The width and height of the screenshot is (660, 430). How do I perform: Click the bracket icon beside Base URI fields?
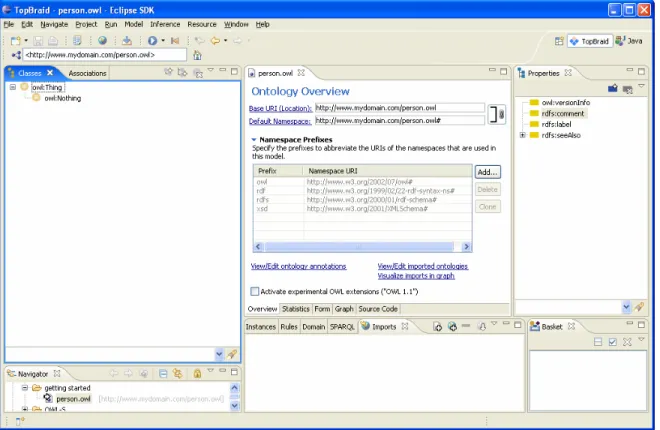496,114
